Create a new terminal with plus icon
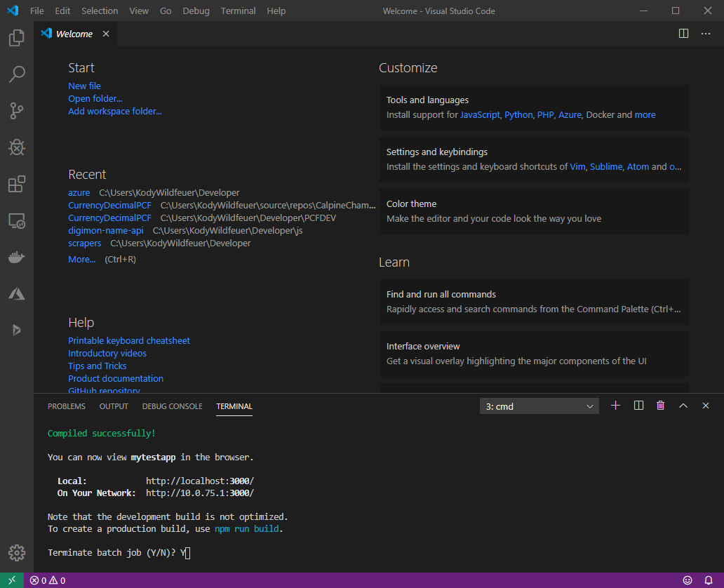724x588 pixels. tap(615, 406)
